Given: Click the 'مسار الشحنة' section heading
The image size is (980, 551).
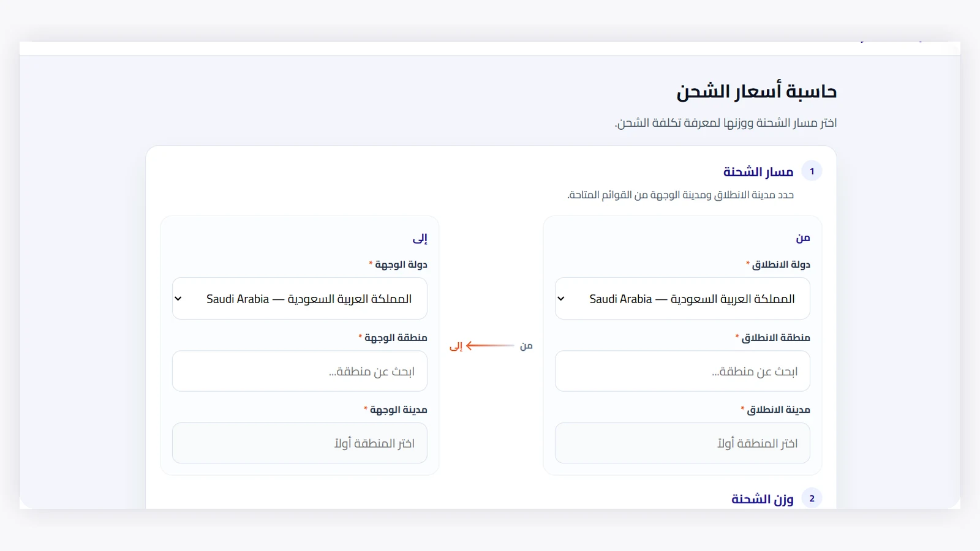Looking at the screenshot, I should (x=758, y=172).
